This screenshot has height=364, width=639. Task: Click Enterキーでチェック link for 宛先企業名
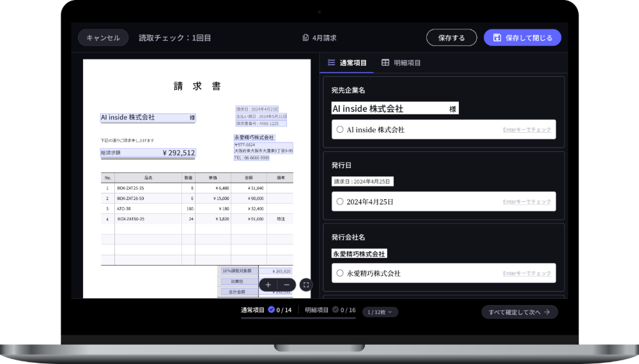[x=527, y=130]
